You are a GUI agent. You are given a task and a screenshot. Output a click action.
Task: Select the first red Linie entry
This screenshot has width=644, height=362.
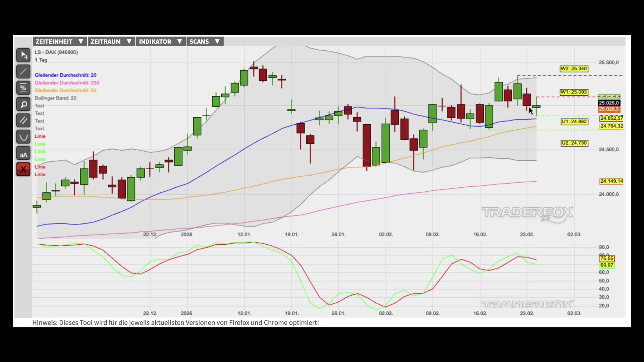[40, 136]
